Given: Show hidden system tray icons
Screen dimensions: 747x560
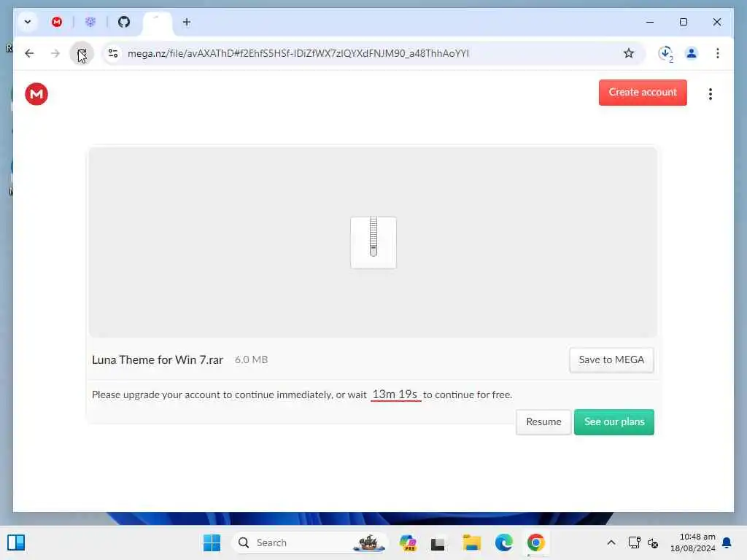Looking at the screenshot, I should click(611, 542).
